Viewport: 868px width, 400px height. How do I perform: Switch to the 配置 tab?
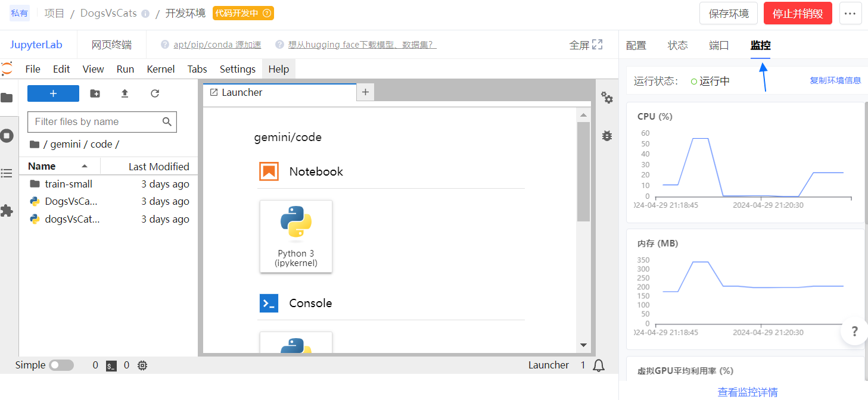coord(636,45)
